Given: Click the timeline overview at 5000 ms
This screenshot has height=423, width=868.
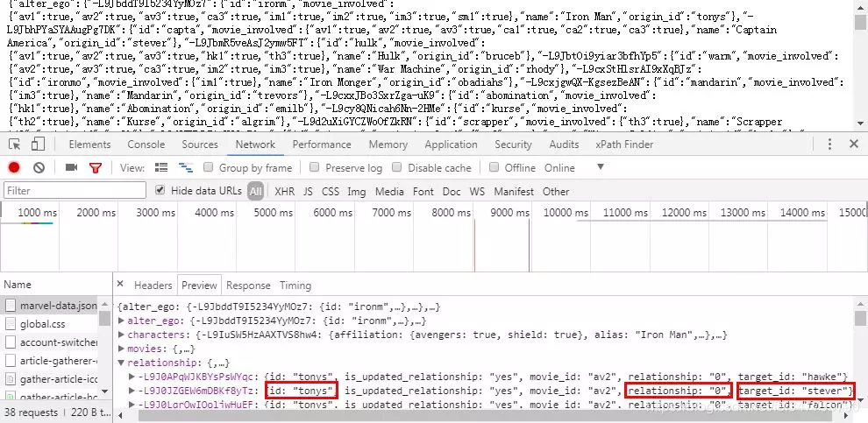Looking at the screenshot, I should click(273, 212).
